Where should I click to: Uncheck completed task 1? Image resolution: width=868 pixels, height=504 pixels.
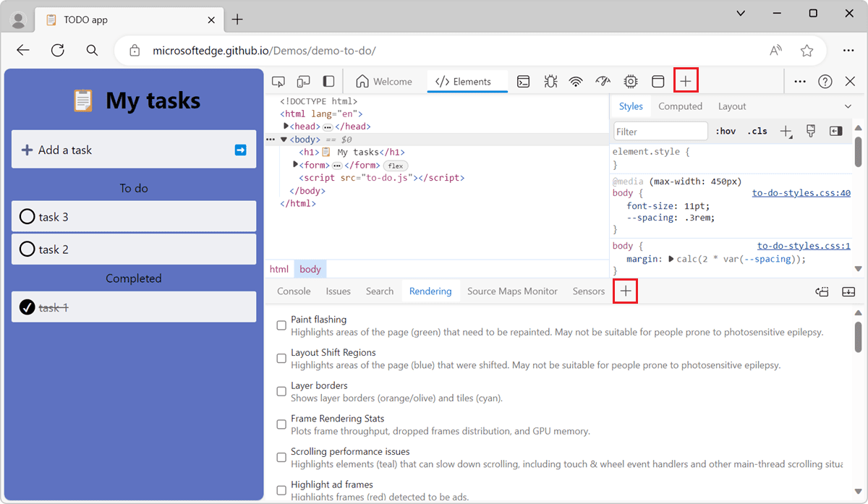click(27, 307)
